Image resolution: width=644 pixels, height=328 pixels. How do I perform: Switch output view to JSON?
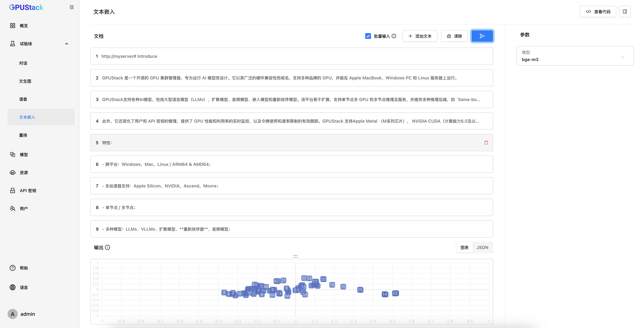pos(482,247)
